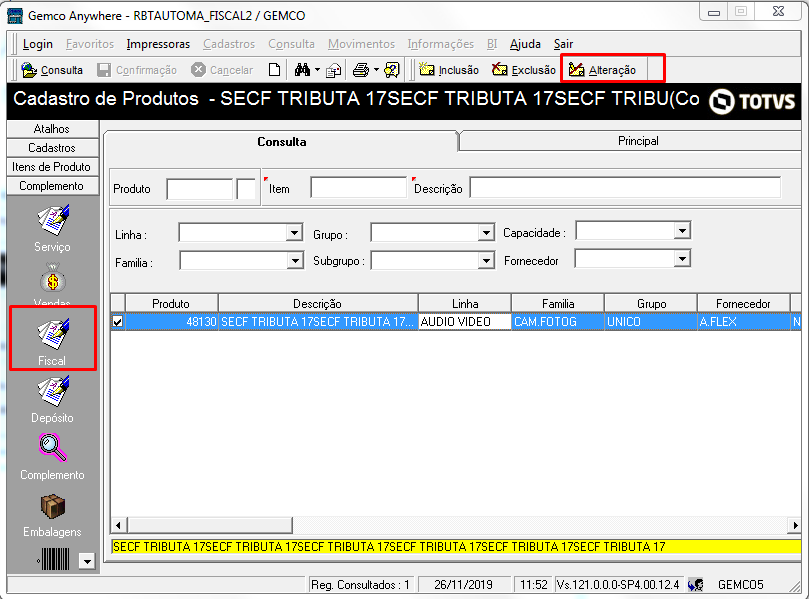Click the Inclusão toolbar button
The width and height of the screenshot is (809, 599).
449,70
